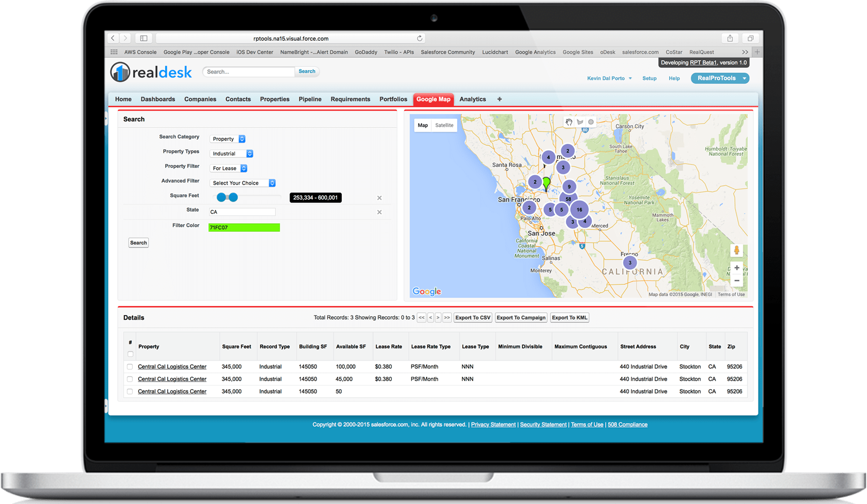Click the Export To CSV button
The height and width of the screenshot is (504, 867).
pyautogui.click(x=473, y=317)
